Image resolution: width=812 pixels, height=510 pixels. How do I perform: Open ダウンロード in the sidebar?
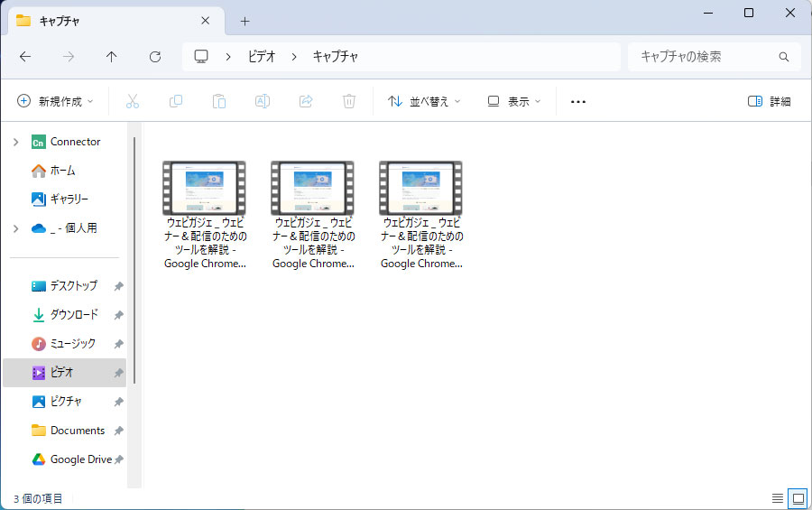(65, 315)
